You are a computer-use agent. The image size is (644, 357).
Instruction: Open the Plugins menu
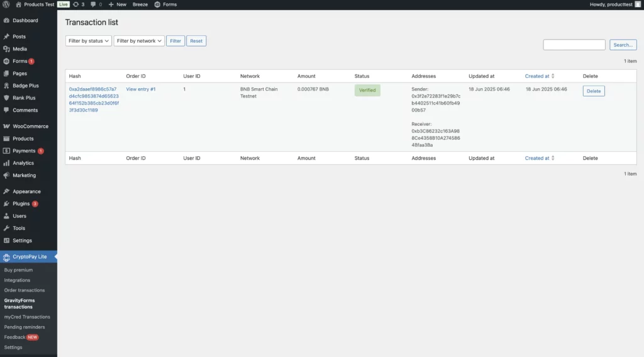(21, 204)
